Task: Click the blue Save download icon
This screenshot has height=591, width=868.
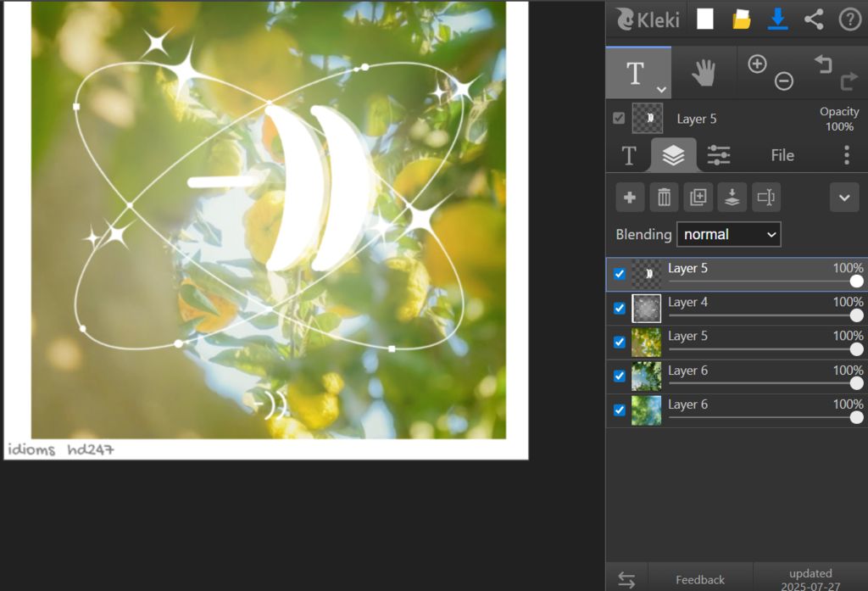Action: (778, 20)
